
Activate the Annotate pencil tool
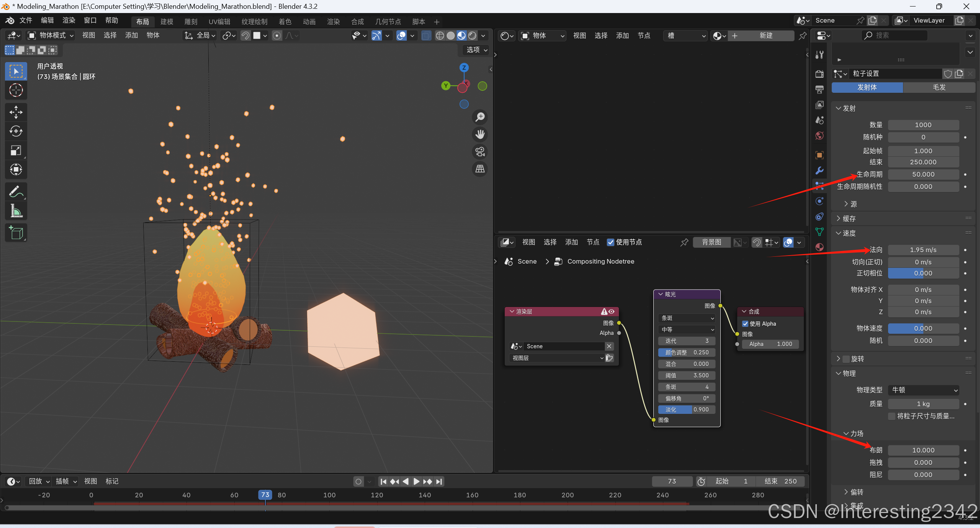[x=16, y=192]
